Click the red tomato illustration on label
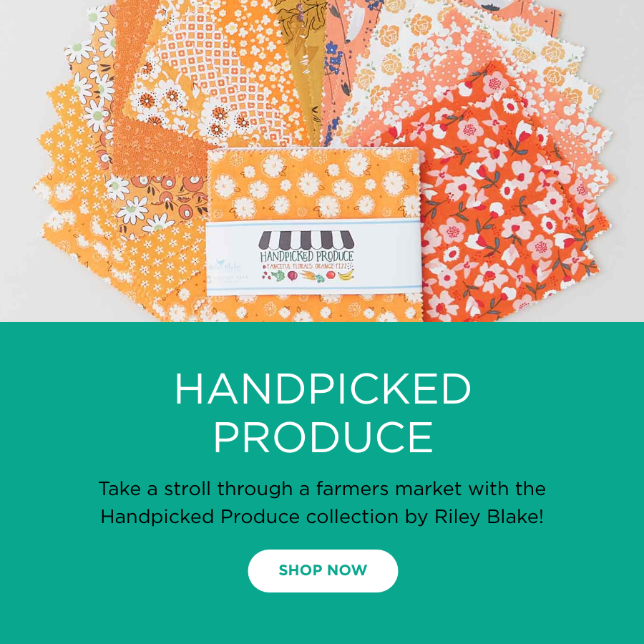The height and width of the screenshot is (644, 644). pos(331,275)
